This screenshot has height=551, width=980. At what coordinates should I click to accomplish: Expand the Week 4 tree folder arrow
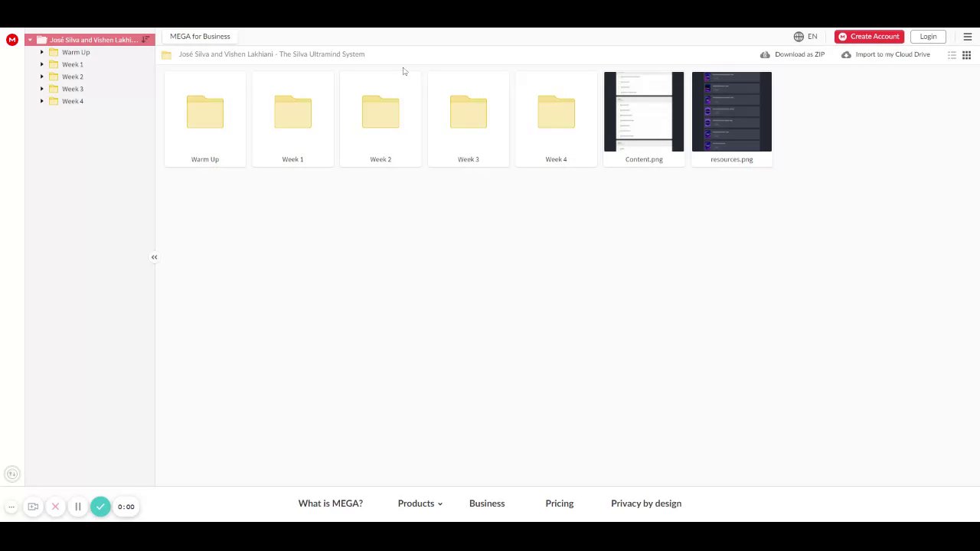click(42, 101)
